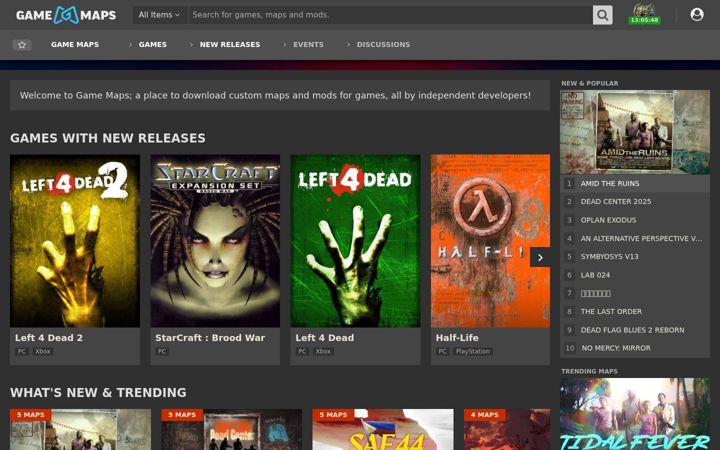Open the Amid The Ruins featured image

point(635,132)
